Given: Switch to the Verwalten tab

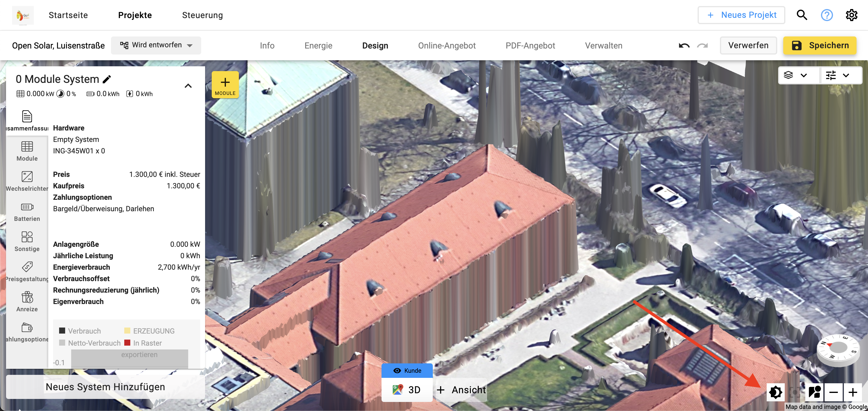Looking at the screenshot, I should (603, 45).
